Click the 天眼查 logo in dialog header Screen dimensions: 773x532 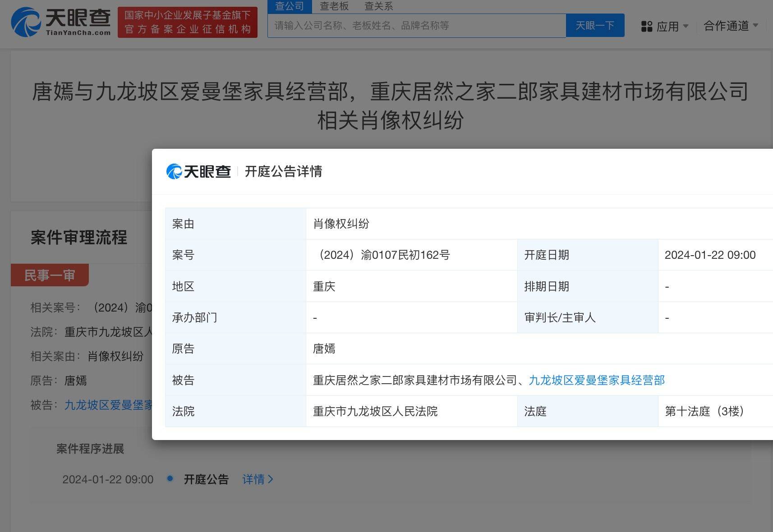click(198, 171)
